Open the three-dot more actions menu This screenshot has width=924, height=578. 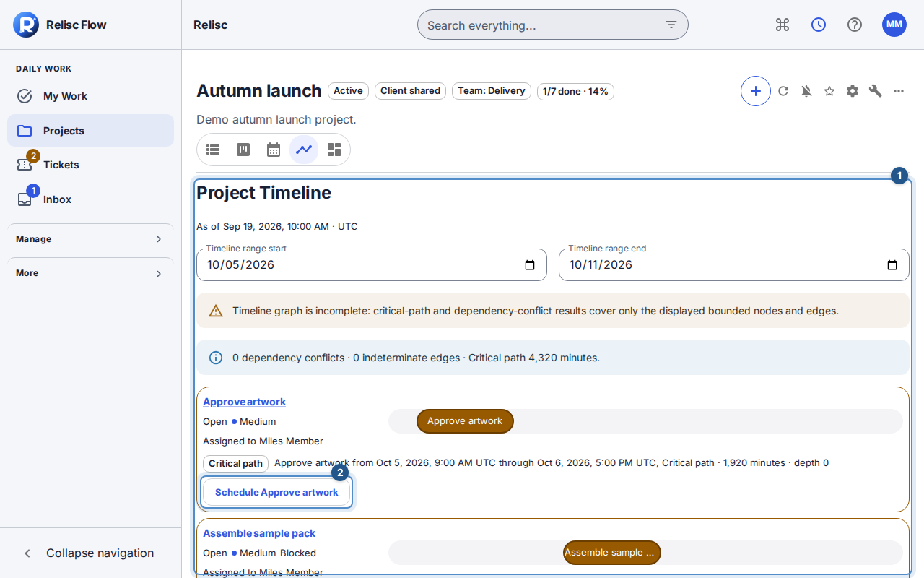coord(899,91)
